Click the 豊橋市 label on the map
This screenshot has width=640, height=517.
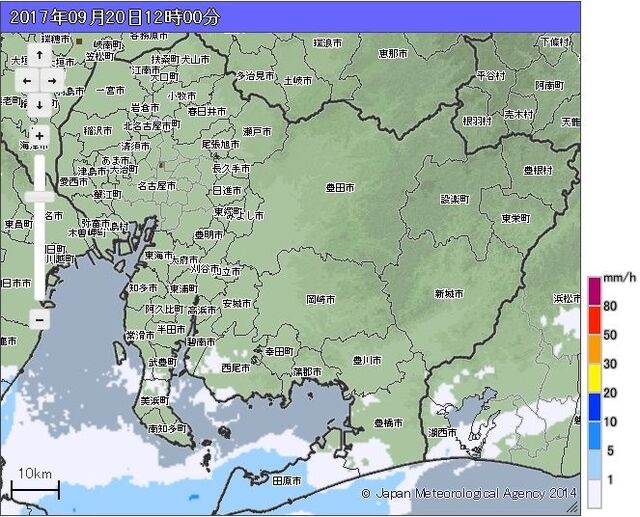click(389, 423)
